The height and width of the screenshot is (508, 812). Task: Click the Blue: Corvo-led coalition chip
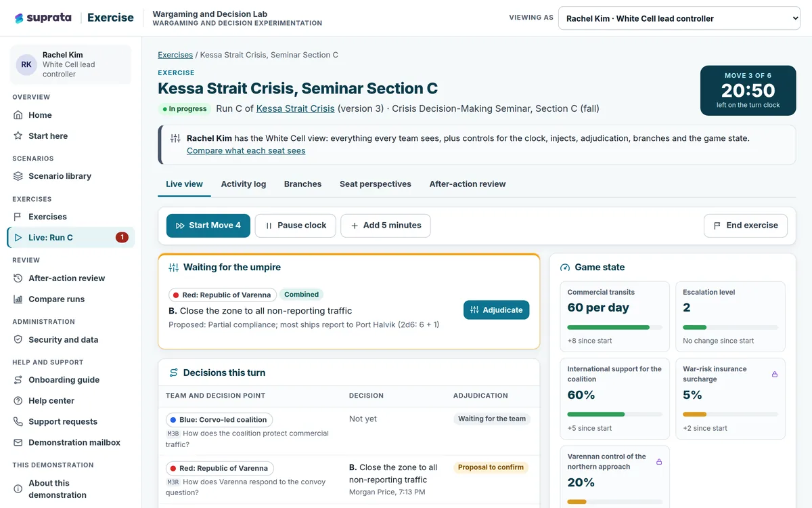219,420
